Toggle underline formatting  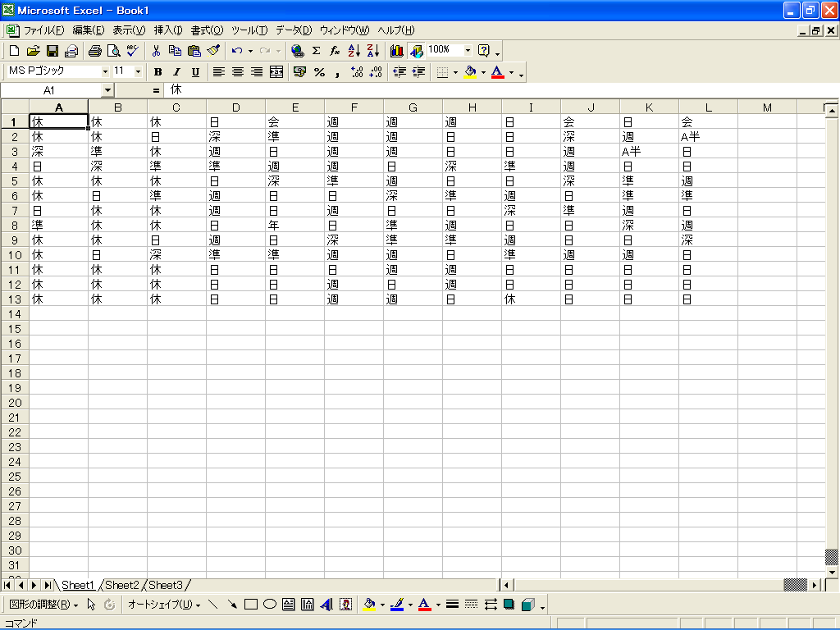point(195,72)
